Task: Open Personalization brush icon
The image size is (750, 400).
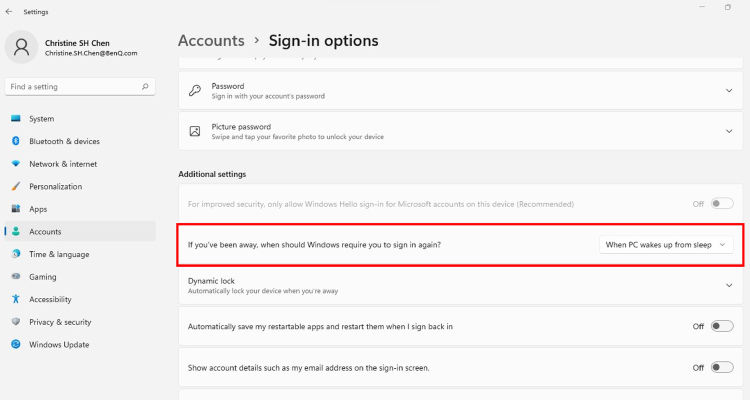Action: click(x=16, y=186)
